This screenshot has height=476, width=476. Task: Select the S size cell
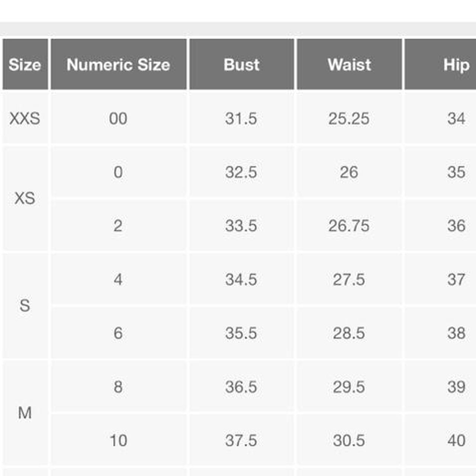pyautogui.click(x=25, y=306)
